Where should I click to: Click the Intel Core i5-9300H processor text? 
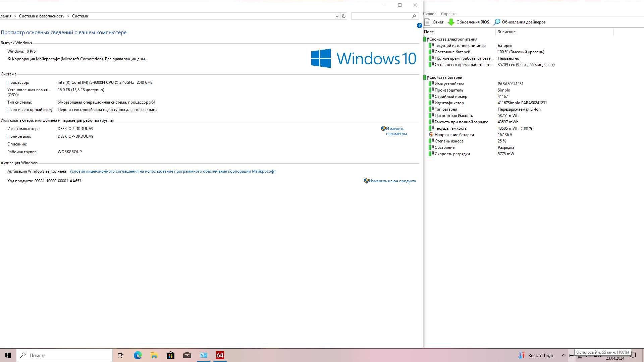tap(105, 82)
